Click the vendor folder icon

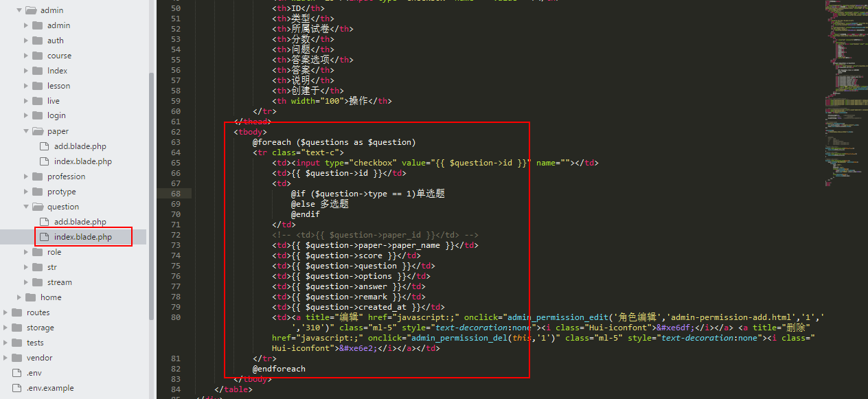pos(16,358)
